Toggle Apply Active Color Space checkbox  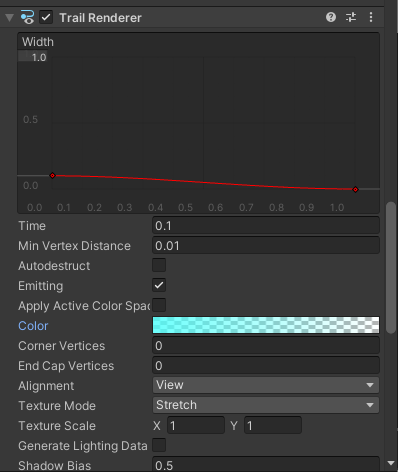[x=159, y=305]
